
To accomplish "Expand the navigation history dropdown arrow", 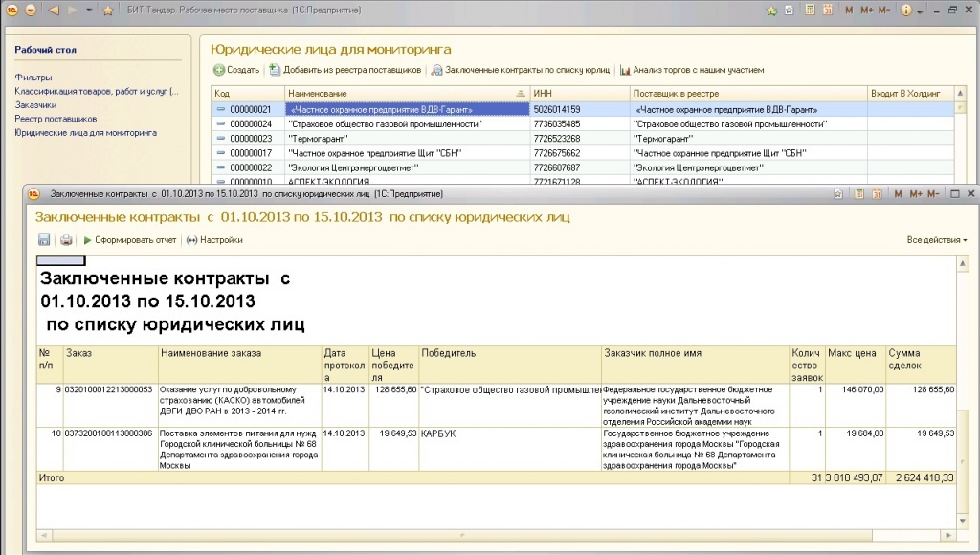I will click(x=89, y=11).
